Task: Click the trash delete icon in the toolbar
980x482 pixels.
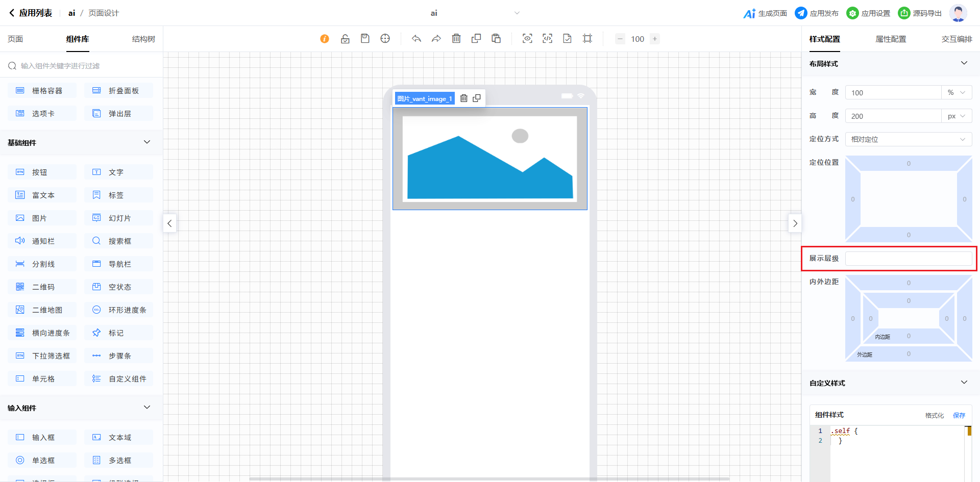Action: [x=456, y=39]
